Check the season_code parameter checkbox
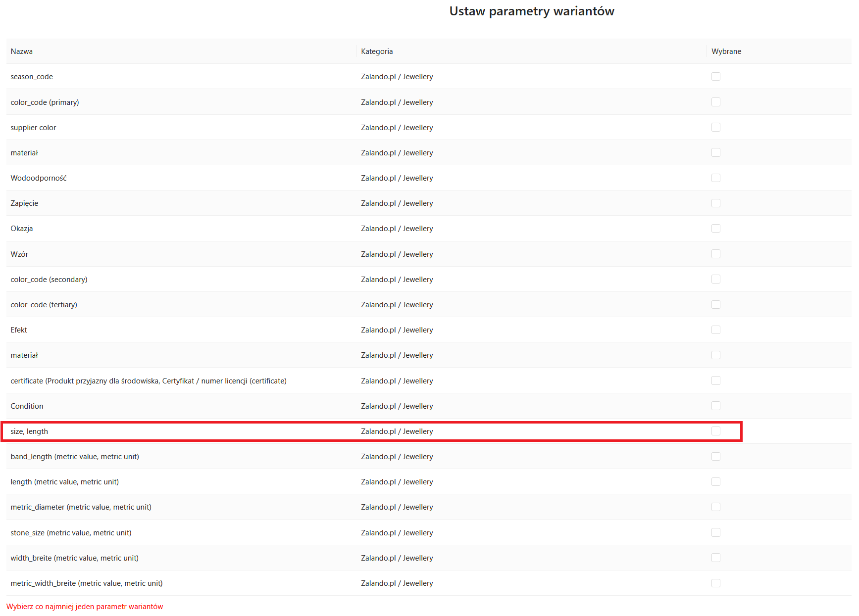Viewport: 859px width, 616px height. pyautogui.click(x=715, y=77)
